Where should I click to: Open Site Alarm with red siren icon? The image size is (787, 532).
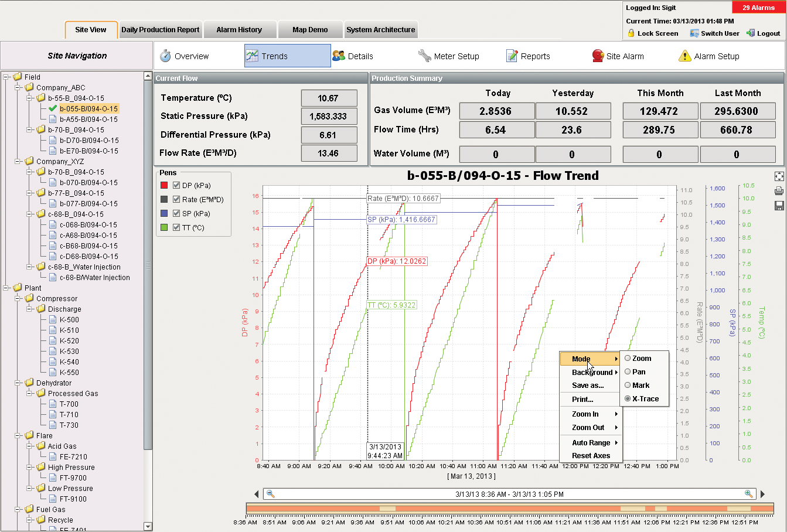(x=598, y=56)
